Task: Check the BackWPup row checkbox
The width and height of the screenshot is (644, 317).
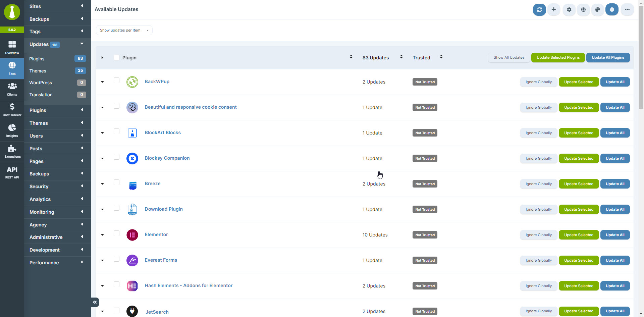Action: [x=116, y=81]
